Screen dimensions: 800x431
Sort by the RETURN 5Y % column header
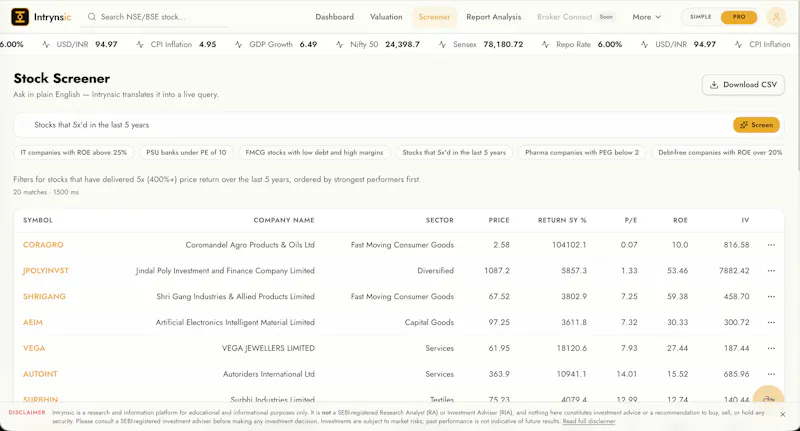pos(562,220)
